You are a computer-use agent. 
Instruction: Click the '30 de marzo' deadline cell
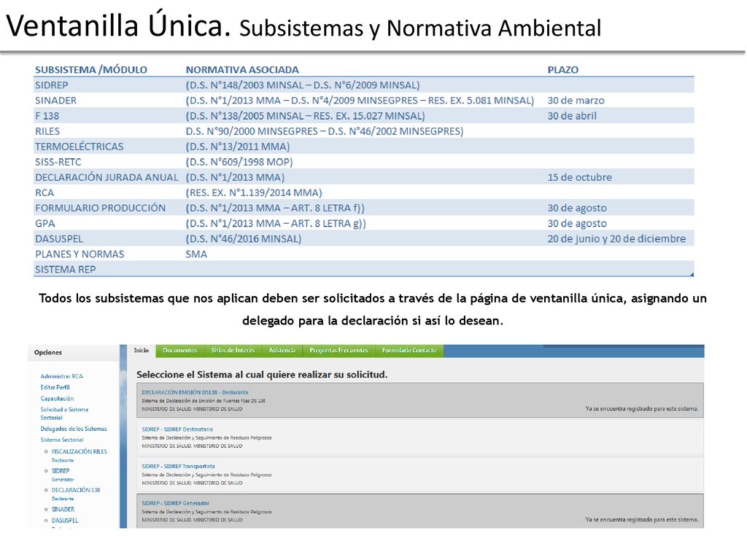576,101
